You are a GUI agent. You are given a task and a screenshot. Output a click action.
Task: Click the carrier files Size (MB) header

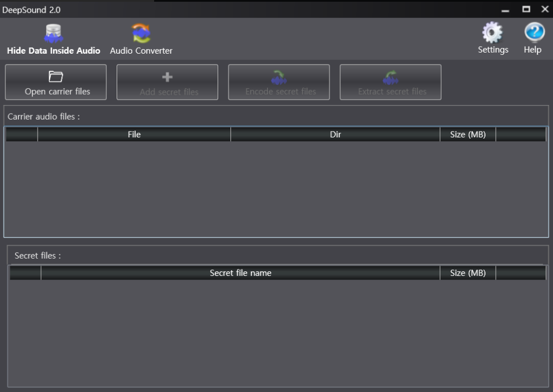(468, 135)
